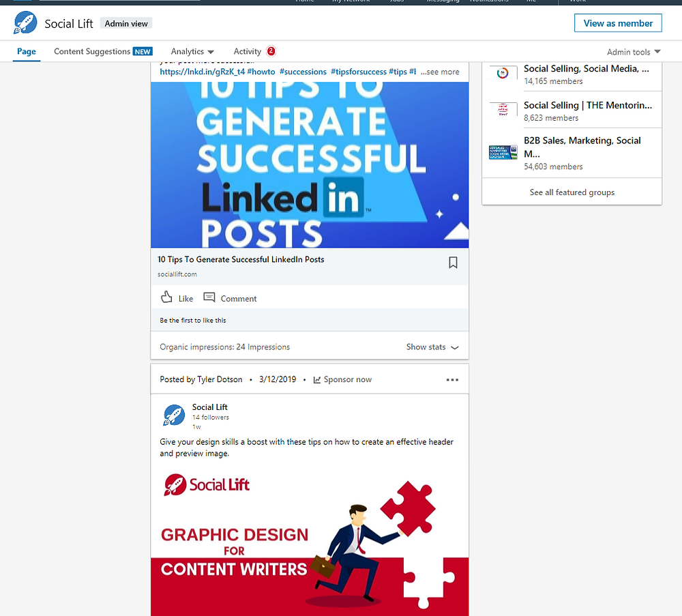Click the View as member button
This screenshot has width=682, height=616.
pos(618,23)
